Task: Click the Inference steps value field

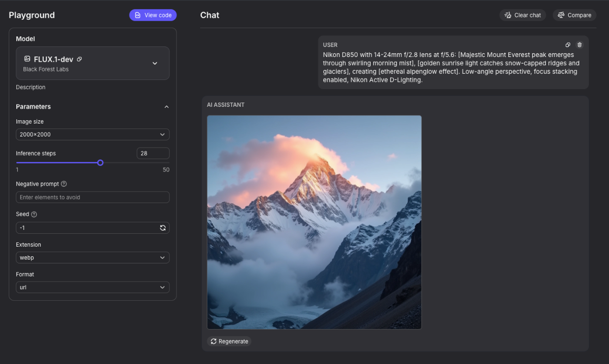Action: point(153,153)
